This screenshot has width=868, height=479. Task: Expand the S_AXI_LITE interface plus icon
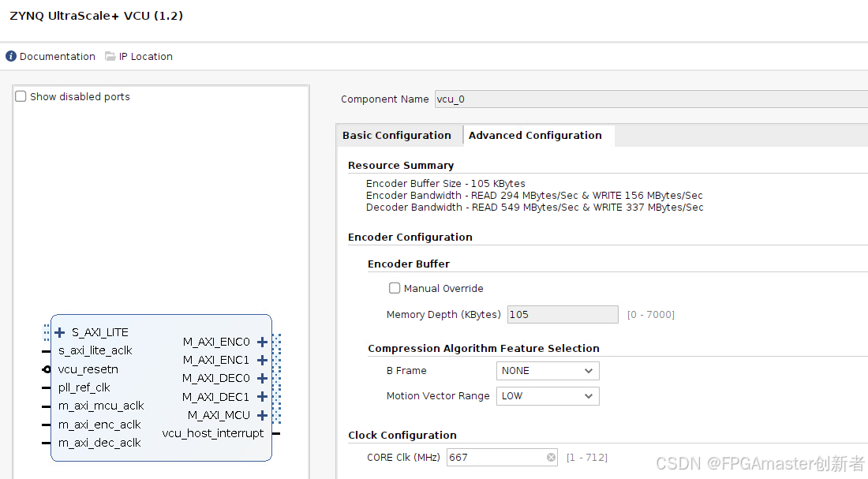[x=60, y=332]
